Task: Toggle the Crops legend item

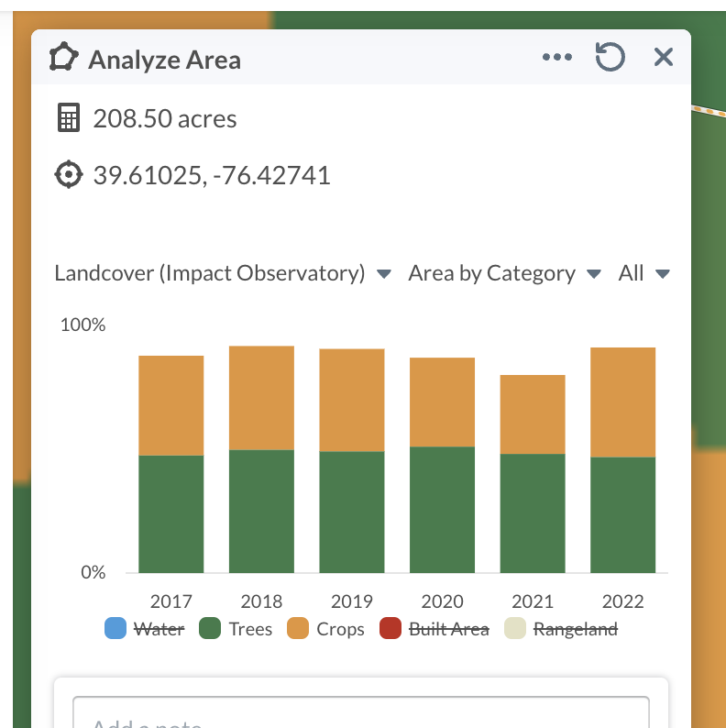Action: 325,629
